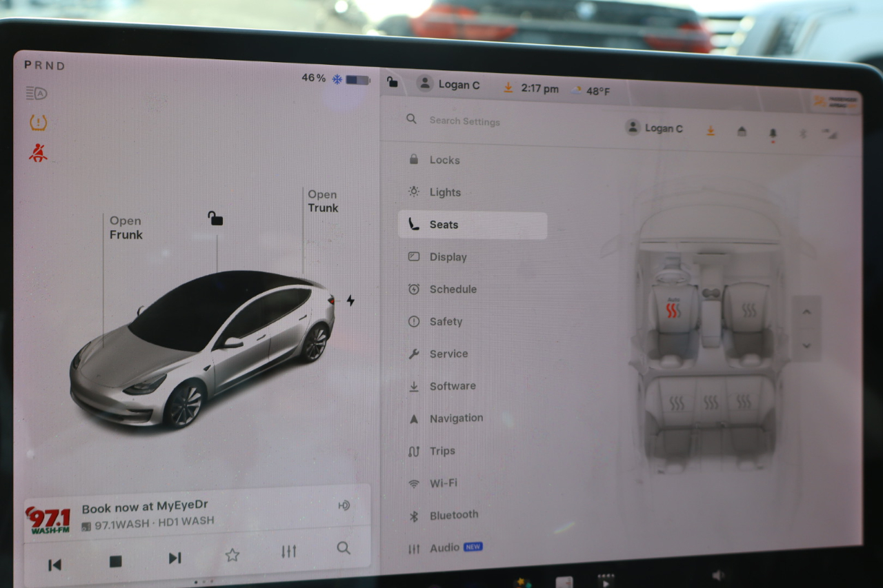Viewport: 883px width, 588px height.
Task: Toggle the front passenger seat heater
Action: (750, 310)
